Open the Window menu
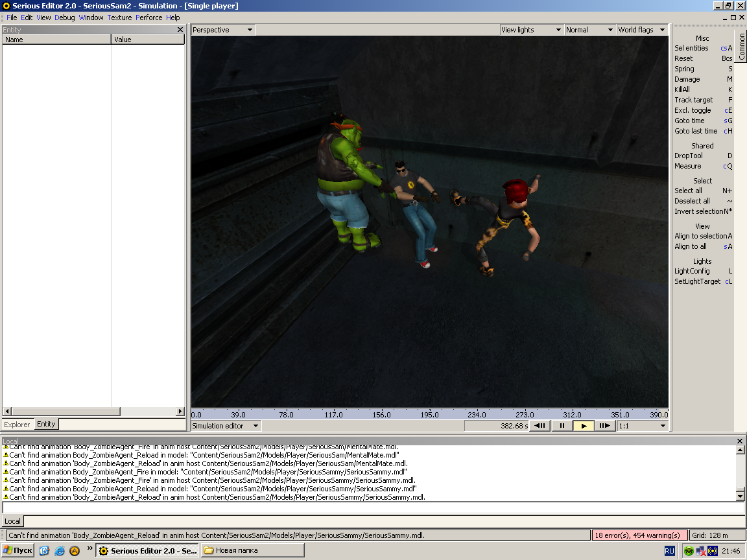The width and height of the screenshot is (747, 560). tap(91, 17)
